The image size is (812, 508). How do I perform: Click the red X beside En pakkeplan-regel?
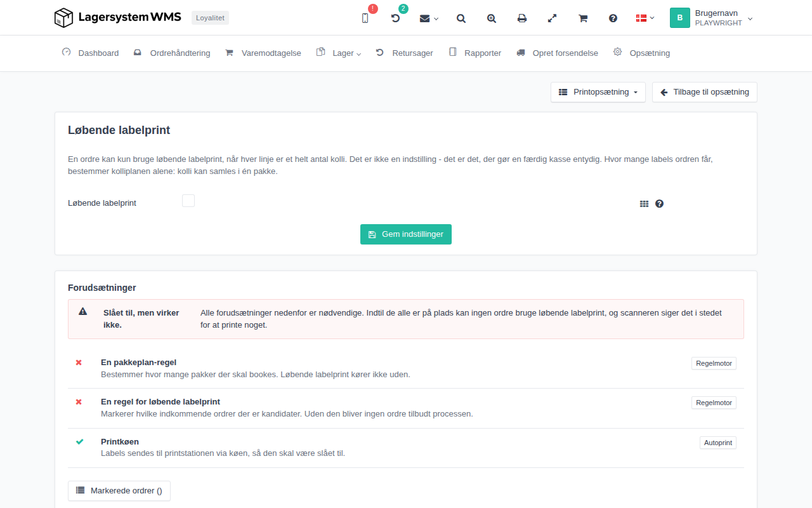[x=79, y=363]
